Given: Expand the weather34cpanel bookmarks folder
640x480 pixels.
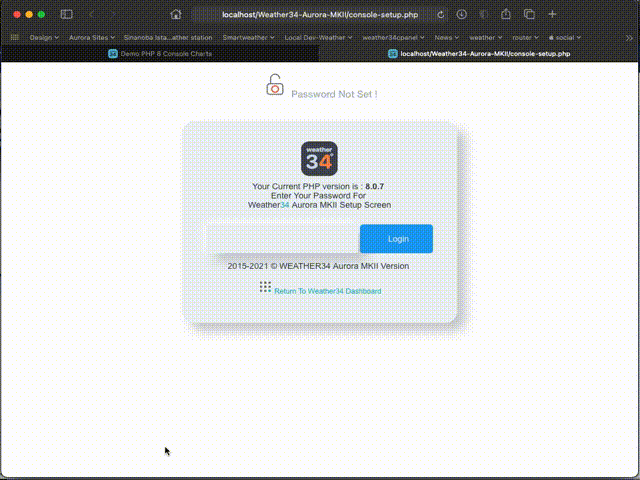Looking at the screenshot, I should tap(393, 38).
